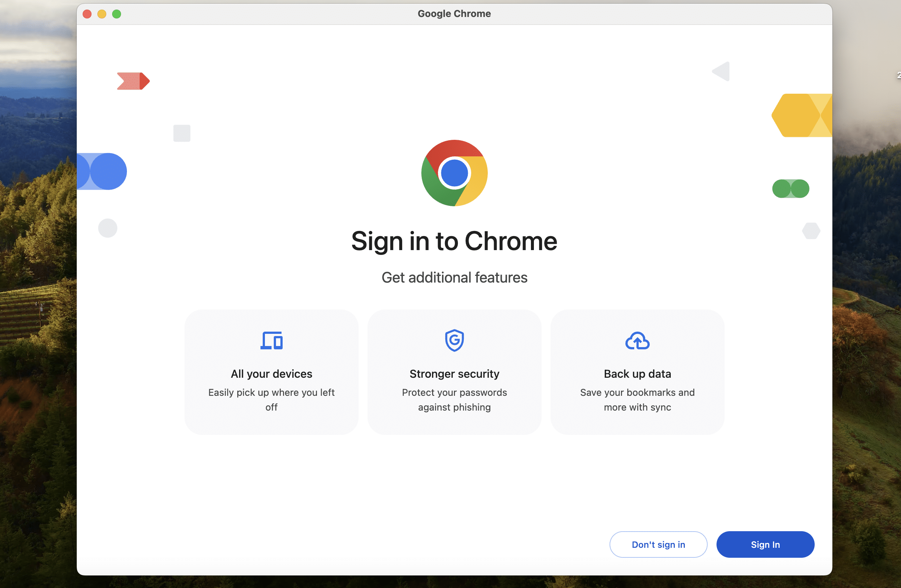Screen dimensions: 901x588
Task: Click the gray triangle decorative shape
Action: [722, 71]
